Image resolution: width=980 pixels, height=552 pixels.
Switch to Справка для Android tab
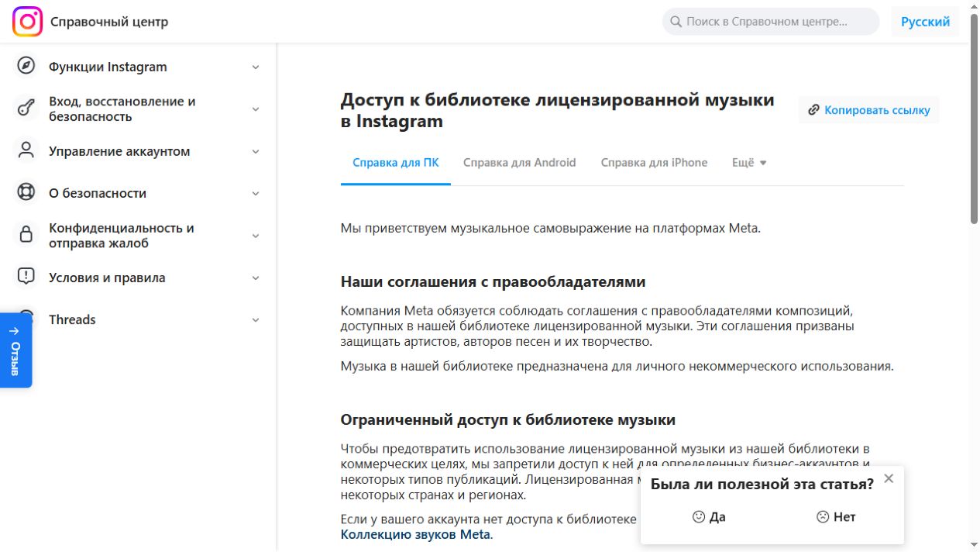click(x=520, y=163)
